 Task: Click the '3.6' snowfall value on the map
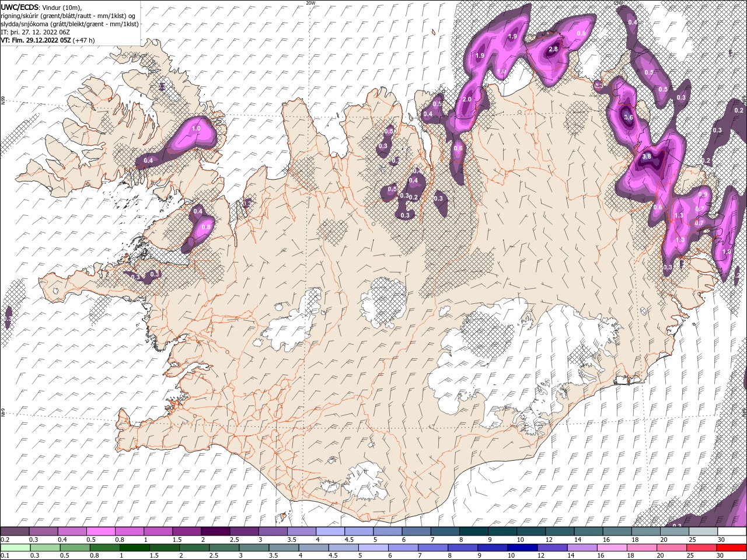click(x=628, y=117)
